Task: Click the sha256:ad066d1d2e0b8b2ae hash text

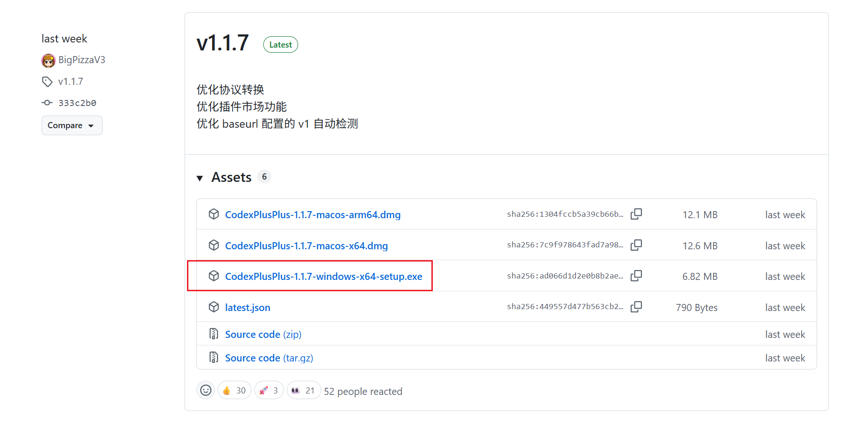Action: pos(565,276)
